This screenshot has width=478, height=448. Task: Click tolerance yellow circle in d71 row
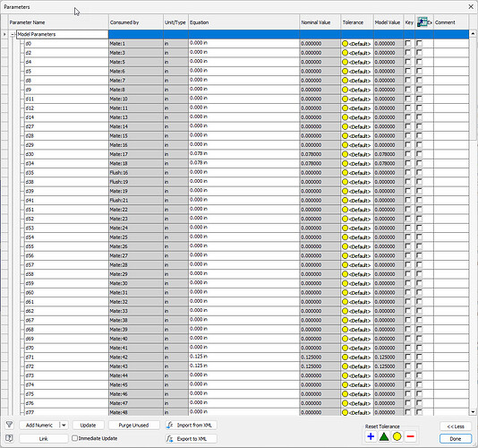(x=345, y=358)
